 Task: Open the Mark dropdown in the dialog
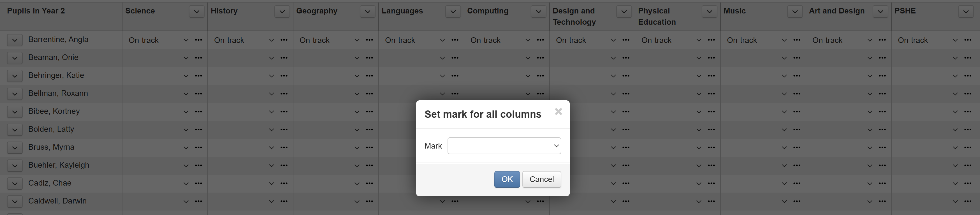click(x=504, y=146)
